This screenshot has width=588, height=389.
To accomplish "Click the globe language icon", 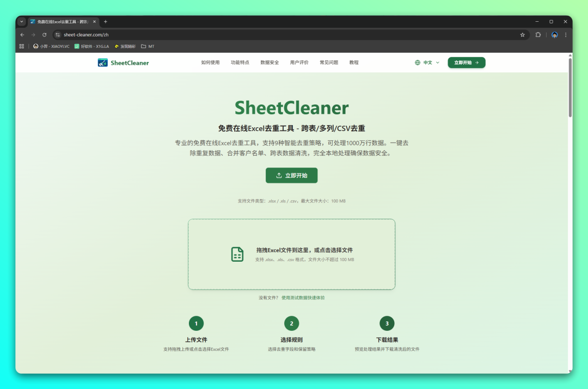I will pyautogui.click(x=418, y=63).
